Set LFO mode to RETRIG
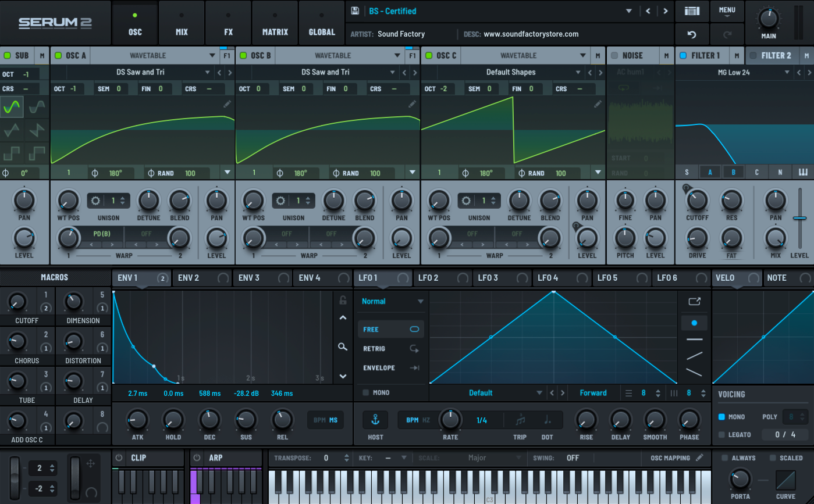The image size is (814, 504). [390, 349]
